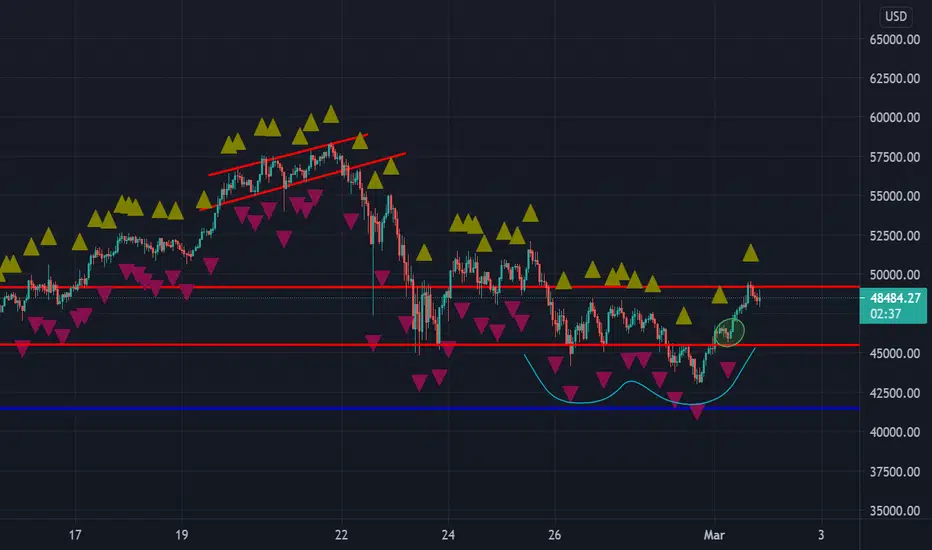Click the 57500.00 price scale label
The height and width of the screenshot is (550, 932).
[x=895, y=157]
